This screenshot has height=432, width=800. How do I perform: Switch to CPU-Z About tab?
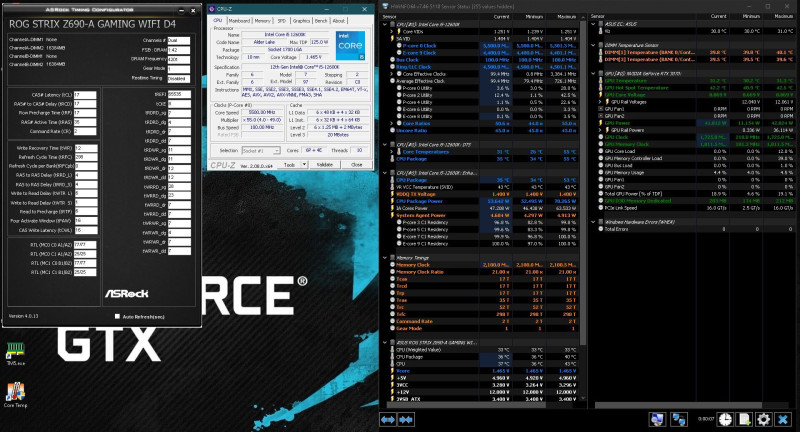[x=339, y=21]
